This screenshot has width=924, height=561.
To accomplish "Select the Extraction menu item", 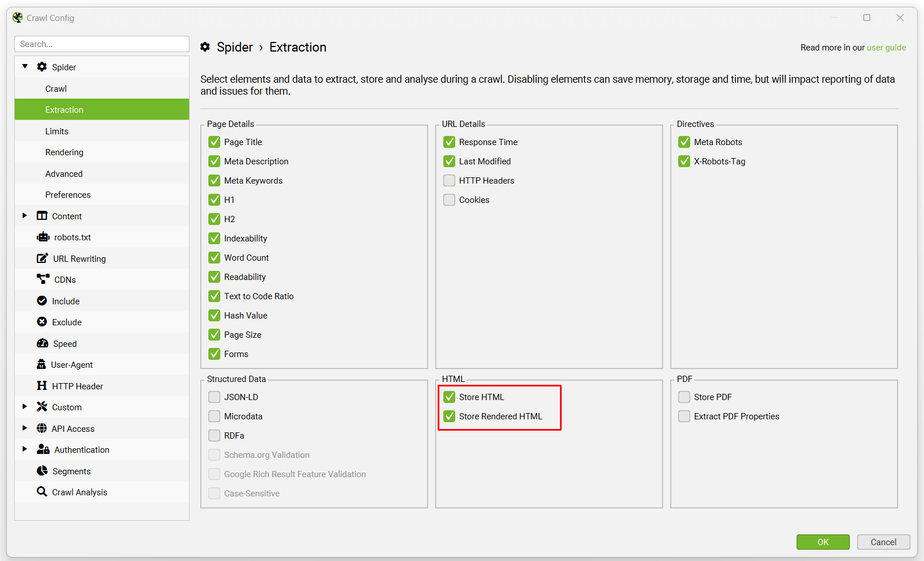I will click(x=102, y=109).
